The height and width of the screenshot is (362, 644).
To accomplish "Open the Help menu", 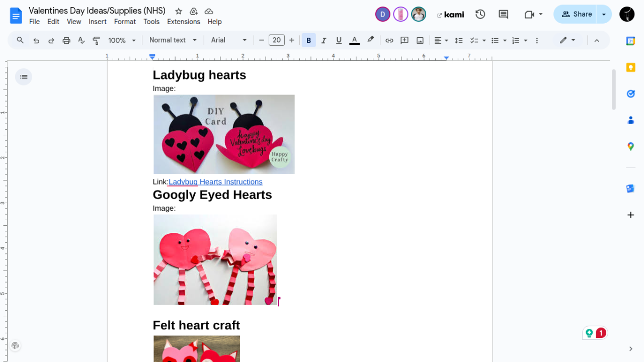I will point(215,22).
